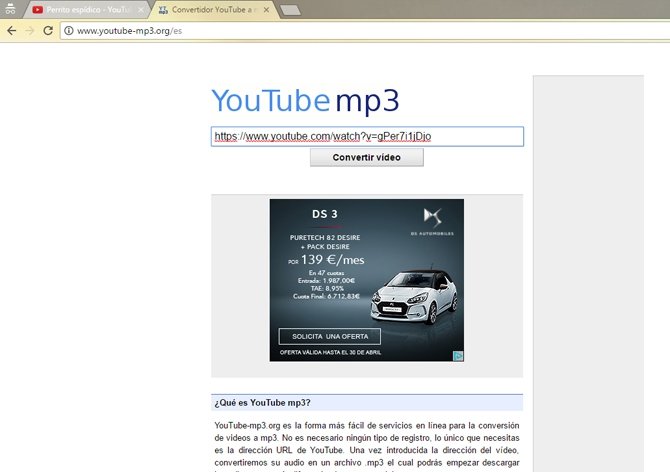670x472 pixels.
Task: Click 'TAE: 8,95%' line in the ad
Action: point(327,288)
